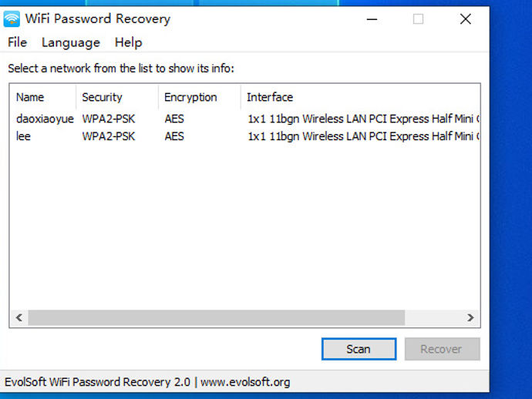Click the Recover button
Viewport: 532px width, 399px height.
tap(442, 349)
